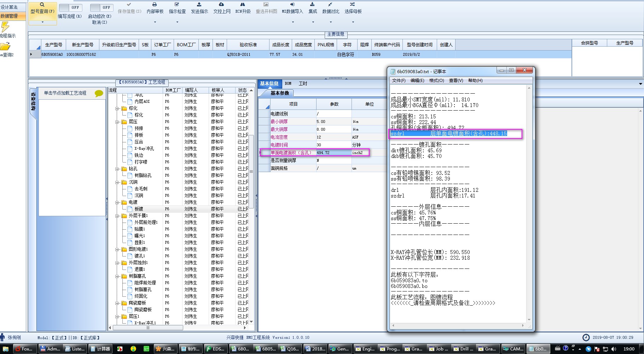Click the ECN升级 icon
The image size is (644, 354).
point(243,4)
